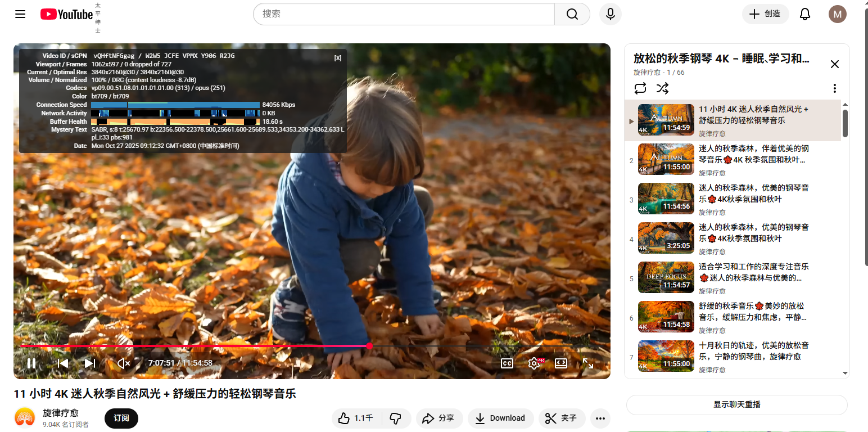Open the playlist options three-dot menu
Viewport: 868px width, 432px height.
[834, 88]
